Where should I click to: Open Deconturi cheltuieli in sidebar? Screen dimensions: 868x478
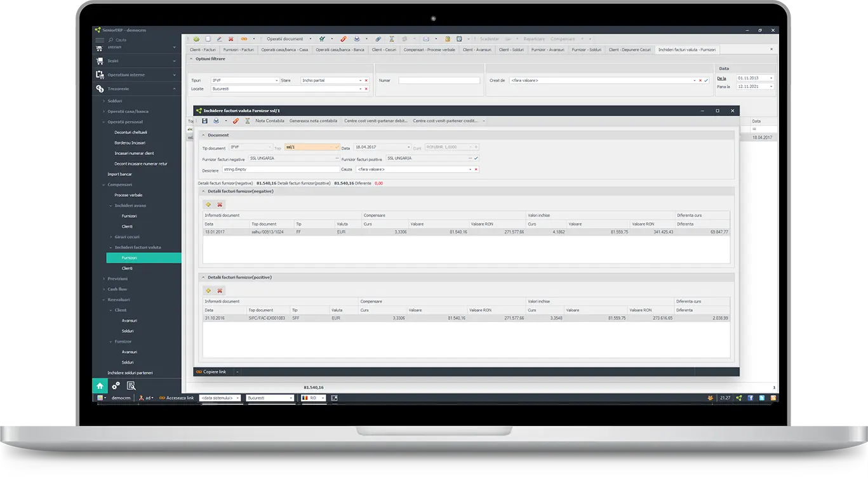[x=131, y=132]
